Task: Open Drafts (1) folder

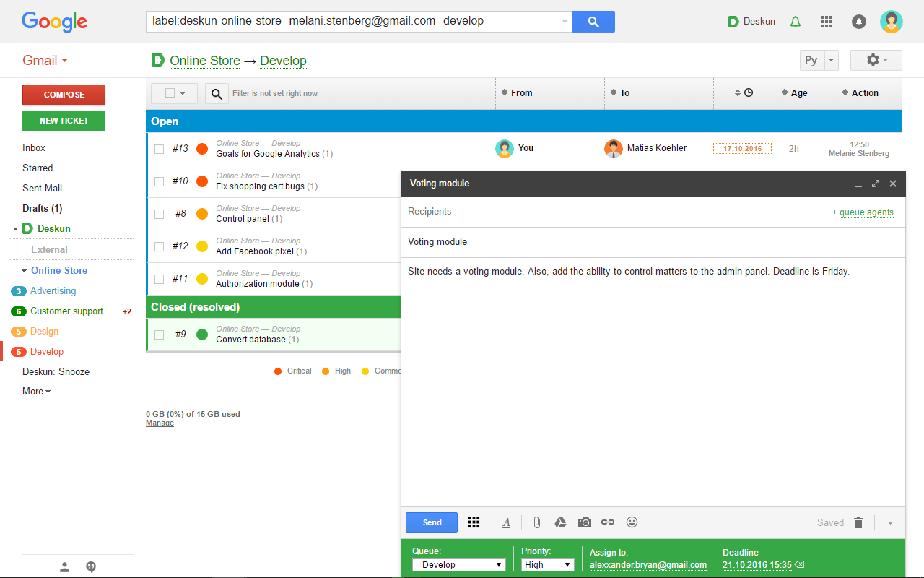Action: pyautogui.click(x=43, y=208)
